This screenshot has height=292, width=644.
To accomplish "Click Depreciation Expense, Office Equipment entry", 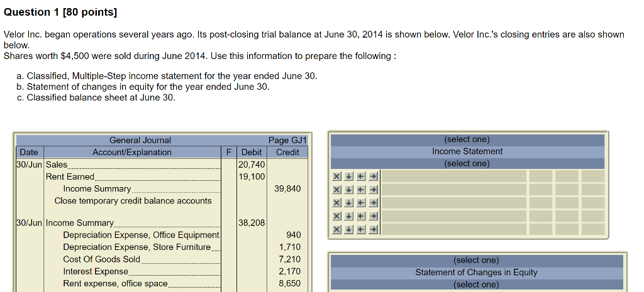I will coord(141,235).
